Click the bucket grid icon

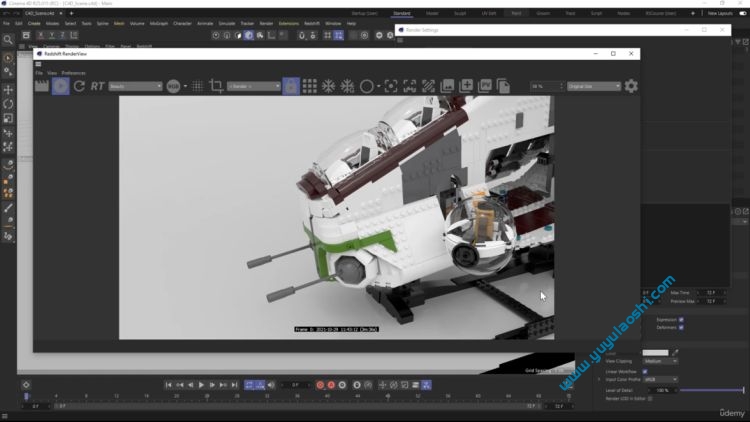pyautogui.click(x=309, y=86)
